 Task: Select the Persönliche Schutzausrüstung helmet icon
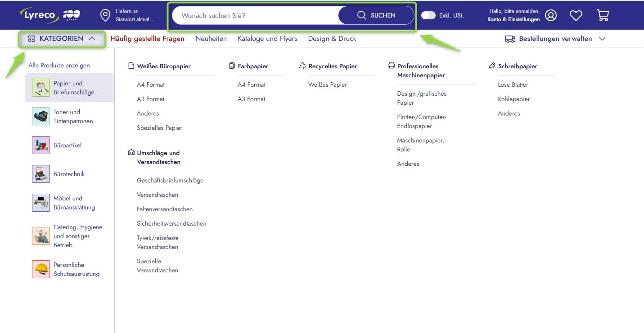point(41,269)
